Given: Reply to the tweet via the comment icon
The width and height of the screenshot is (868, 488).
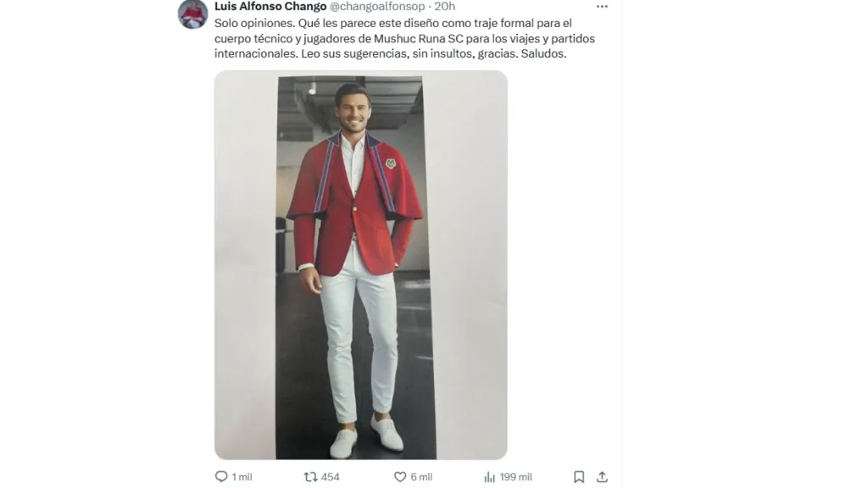Looking at the screenshot, I should (221, 477).
